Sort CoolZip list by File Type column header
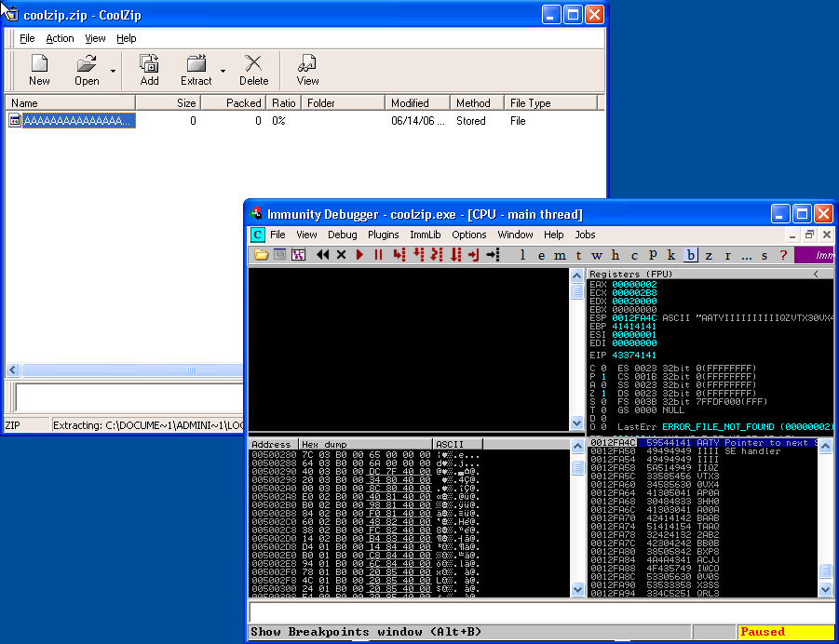This screenshot has width=839, height=644. coord(550,102)
